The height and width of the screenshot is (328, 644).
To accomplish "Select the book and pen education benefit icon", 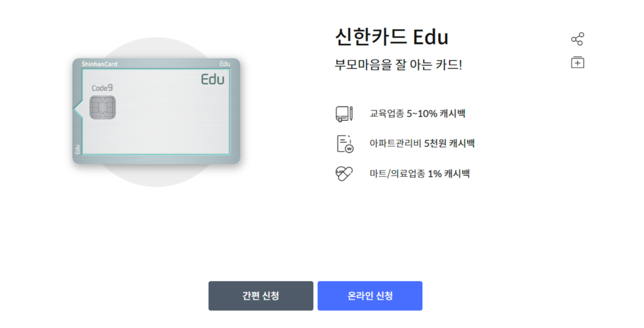I will 343,114.
